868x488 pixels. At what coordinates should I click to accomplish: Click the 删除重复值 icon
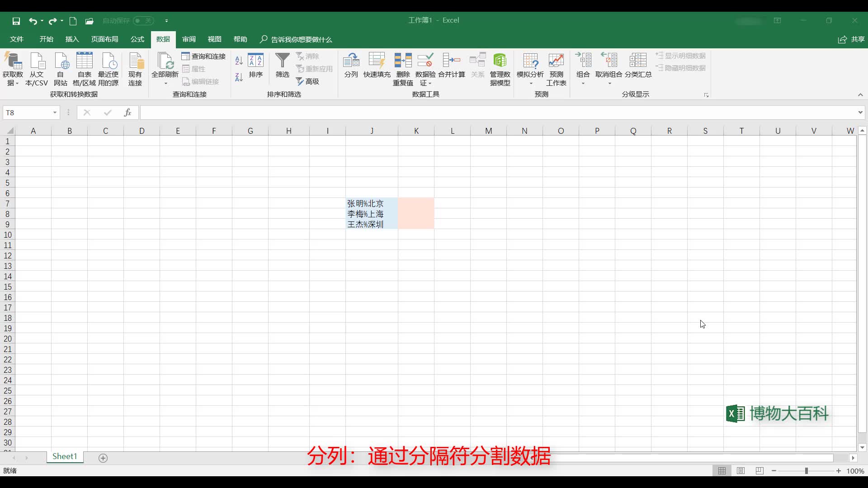402,68
